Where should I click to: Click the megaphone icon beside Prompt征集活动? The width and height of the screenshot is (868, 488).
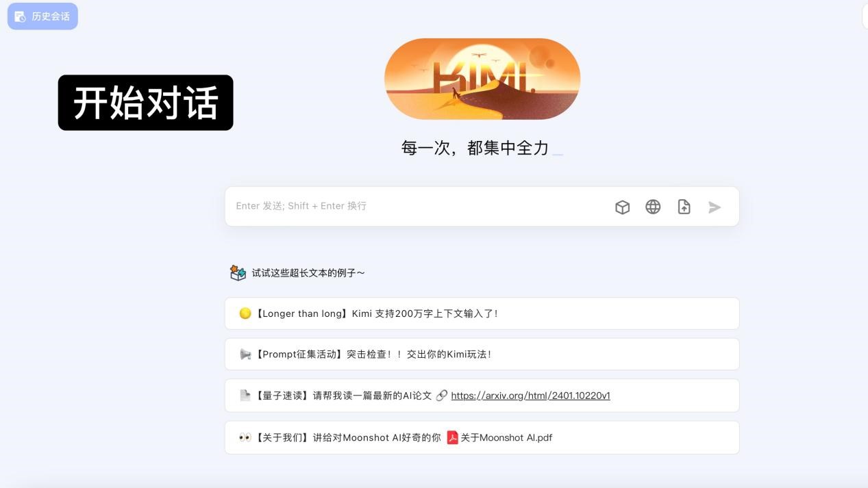(x=245, y=355)
